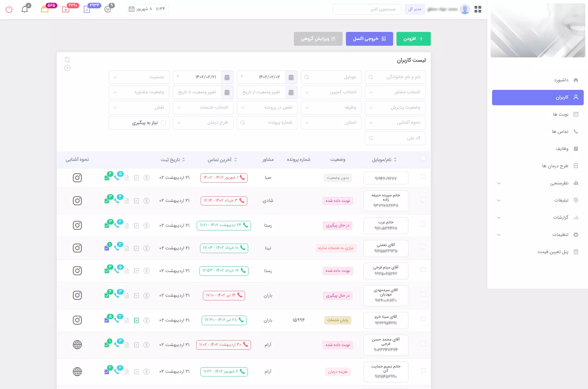
Task: Click the refresh icon above the users list
Action: (67, 60)
